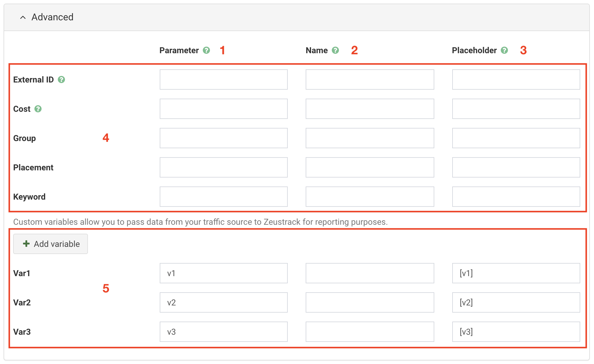Click the External ID placeholder field
The width and height of the screenshot is (594, 364).
pyautogui.click(x=516, y=79)
